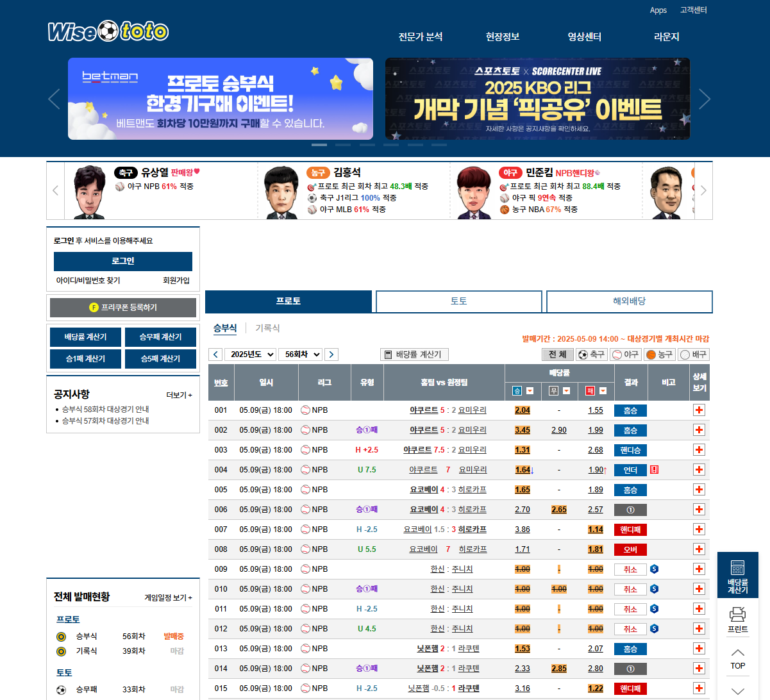Image resolution: width=770 pixels, height=700 pixels.
Task: Expand notices with 더보기 +
Action: coord(179,396)
